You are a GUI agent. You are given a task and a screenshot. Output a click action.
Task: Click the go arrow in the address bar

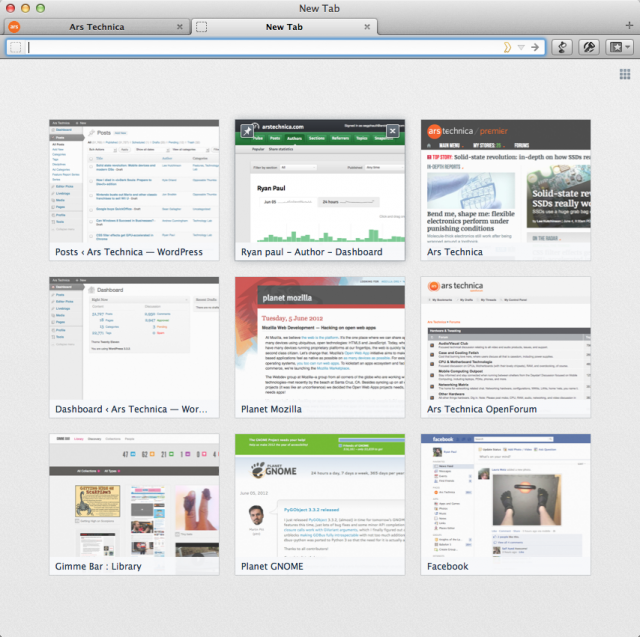point(535,47)
